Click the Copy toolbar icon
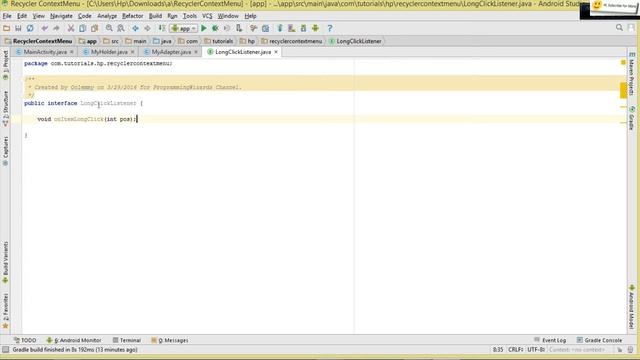Screen dimensions: 640x360 82,28
